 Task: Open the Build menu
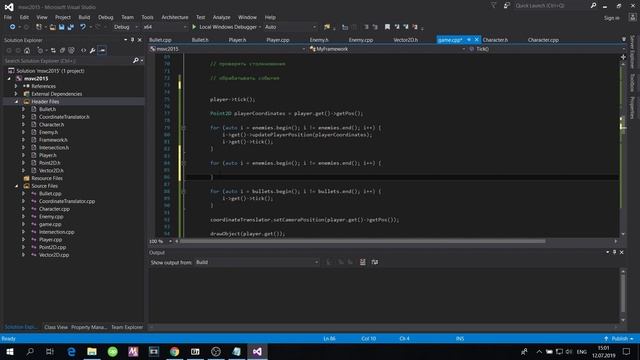click(84, 17)
